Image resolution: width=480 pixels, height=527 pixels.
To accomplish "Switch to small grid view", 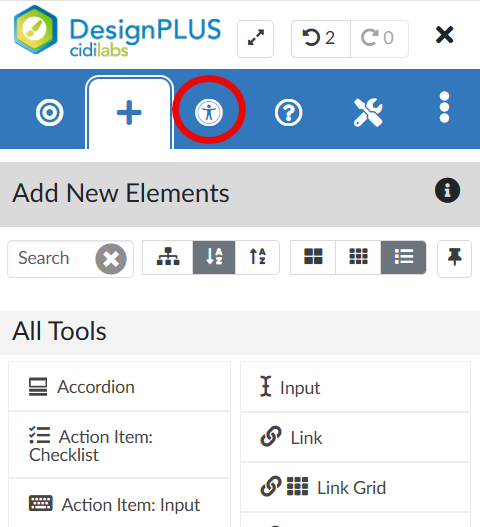I will pos(358,257).
